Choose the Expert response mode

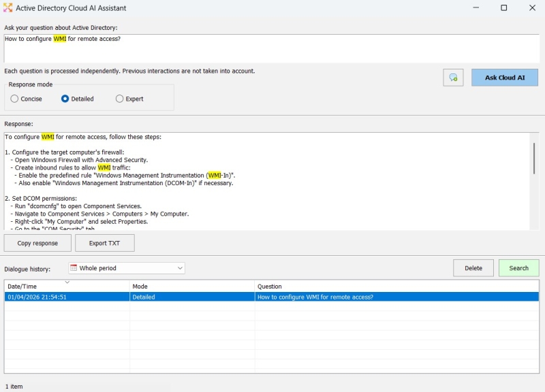click(x=120, y=99)
